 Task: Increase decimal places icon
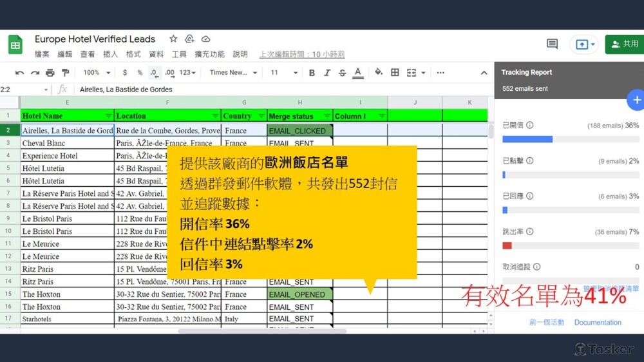point(169,73)
